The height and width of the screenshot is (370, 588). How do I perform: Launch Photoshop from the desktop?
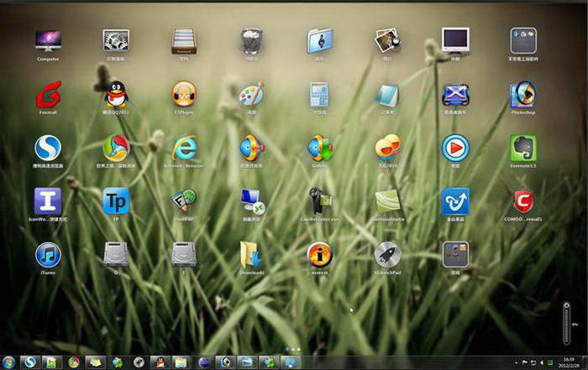coord(523,94)
